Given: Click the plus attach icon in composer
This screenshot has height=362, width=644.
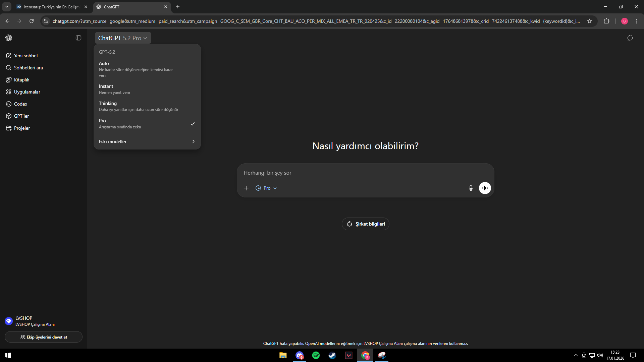Looking at the screenshot, I should [246, 188].
